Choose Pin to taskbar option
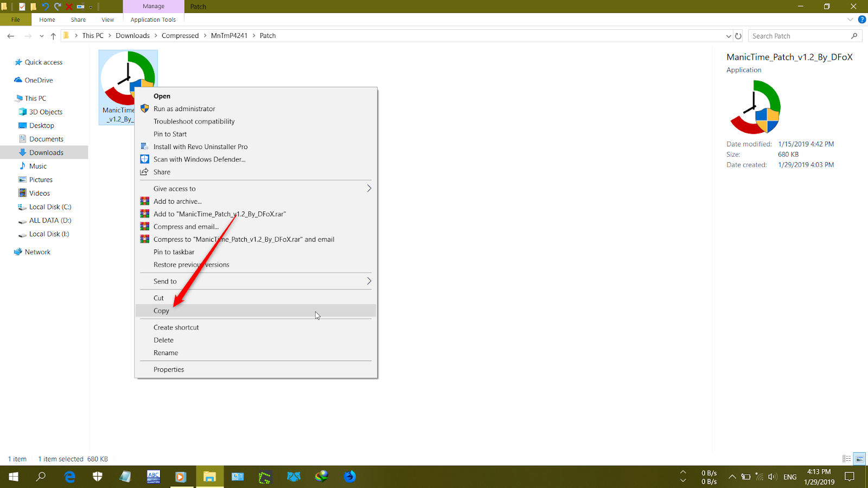The width and height of the screenshot is (868, 488). click(256, 252)
